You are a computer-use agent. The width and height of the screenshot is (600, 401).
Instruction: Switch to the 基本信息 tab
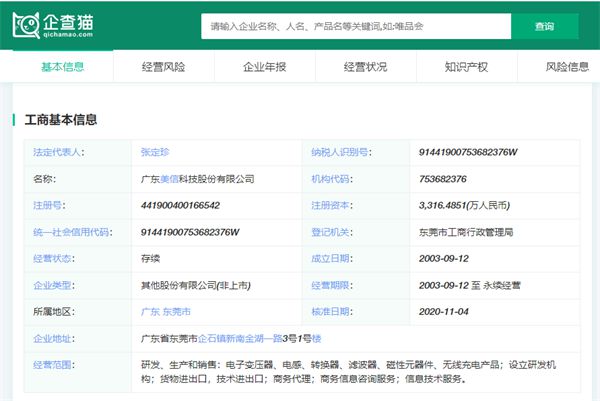coord(63,67)
